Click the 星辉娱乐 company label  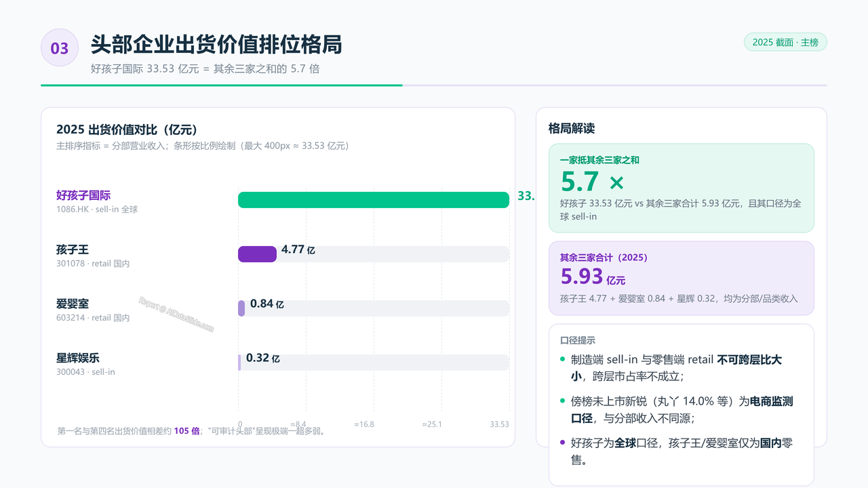[78, 358]
